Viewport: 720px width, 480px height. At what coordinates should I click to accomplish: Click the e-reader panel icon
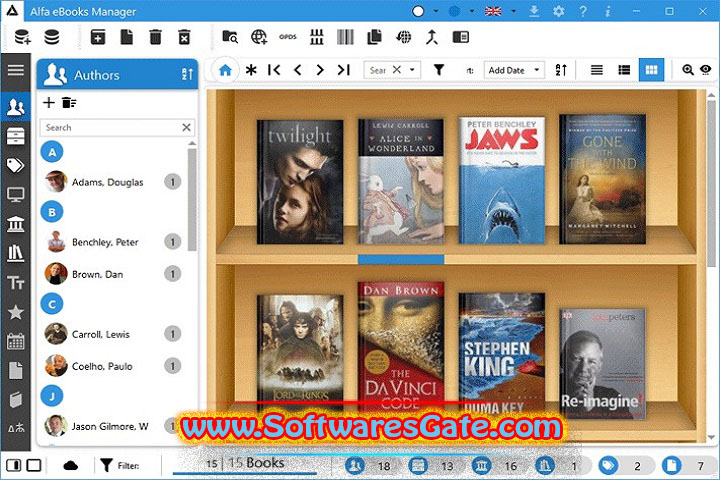461,37
